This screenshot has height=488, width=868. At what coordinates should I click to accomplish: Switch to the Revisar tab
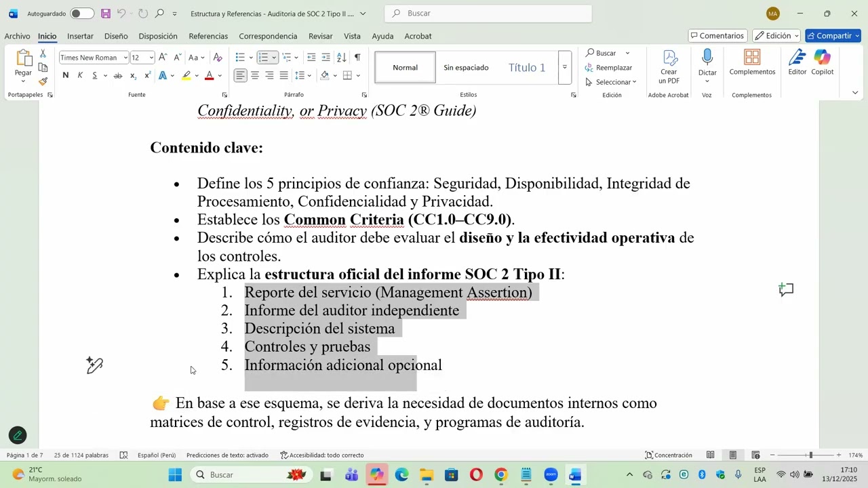click(x=321, y=36)
